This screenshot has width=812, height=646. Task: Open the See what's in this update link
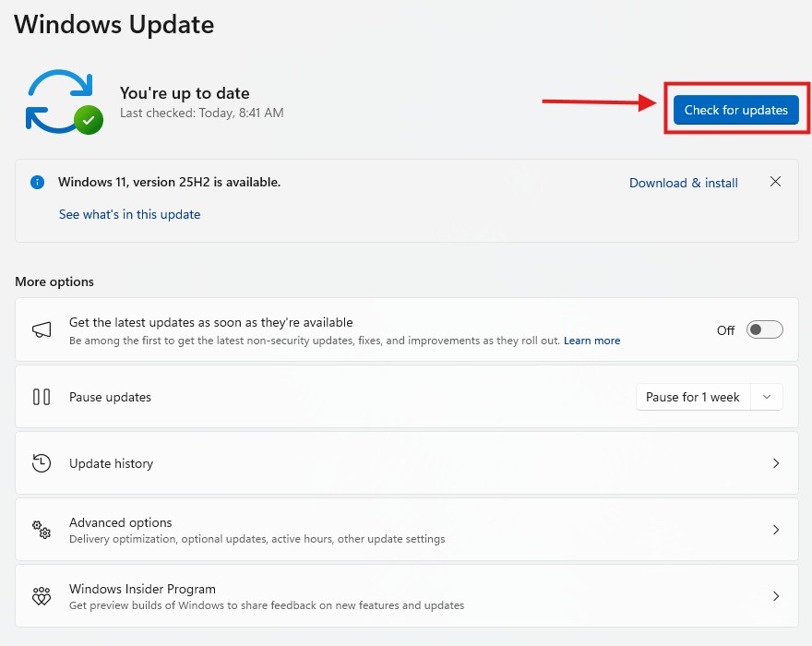point(129,214)
